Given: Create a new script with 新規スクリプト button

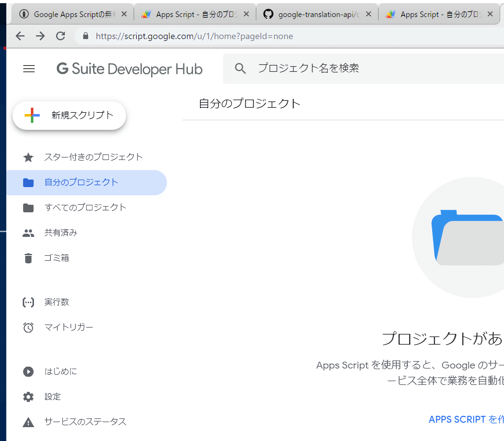Looking at the screenshot, I should coord(69,116).
